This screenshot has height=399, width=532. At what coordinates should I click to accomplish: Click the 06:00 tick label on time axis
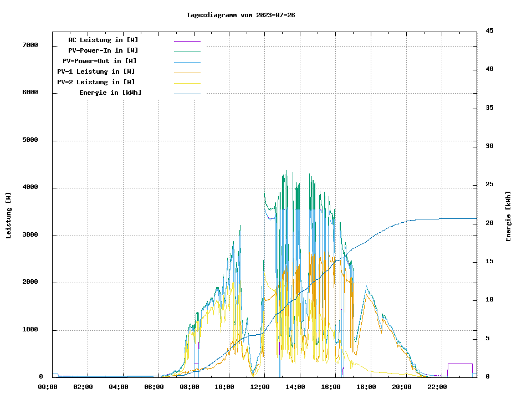click(154, 387)
